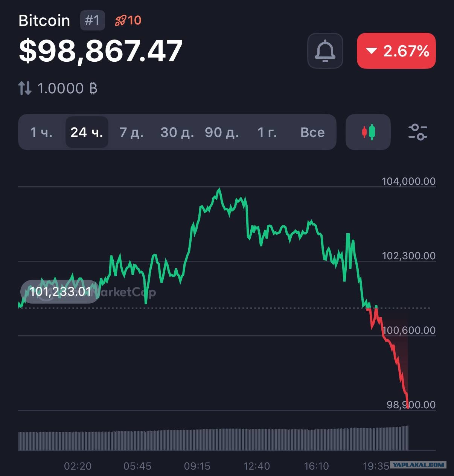Switch chart to 90 д. range
Screen dimensions: 454x476
(222, 132)
